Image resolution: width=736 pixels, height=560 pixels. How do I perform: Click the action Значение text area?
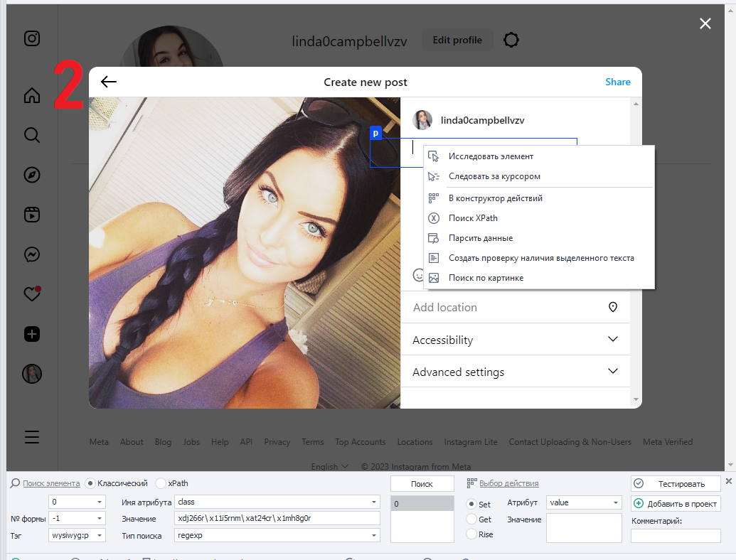pyautogui.click(x=584, y=528)
